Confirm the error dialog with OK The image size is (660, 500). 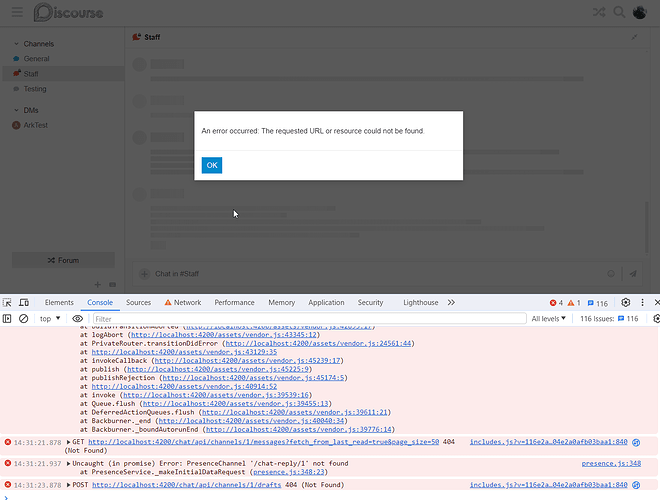pos(212,165)
